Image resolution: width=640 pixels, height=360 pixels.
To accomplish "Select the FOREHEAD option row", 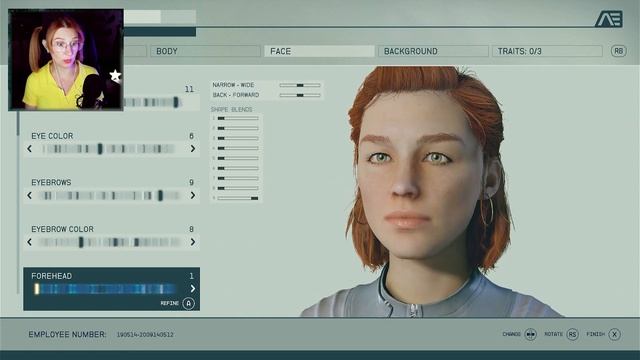I will 111,289.
